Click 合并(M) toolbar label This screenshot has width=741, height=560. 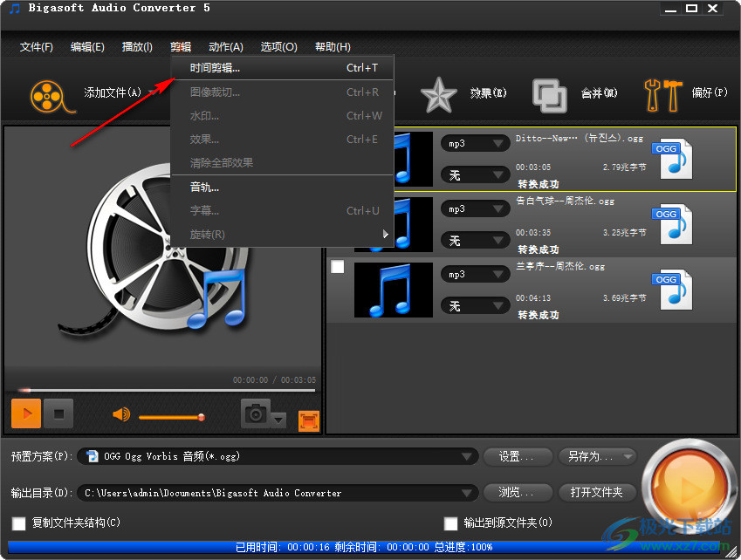point(600,93)
